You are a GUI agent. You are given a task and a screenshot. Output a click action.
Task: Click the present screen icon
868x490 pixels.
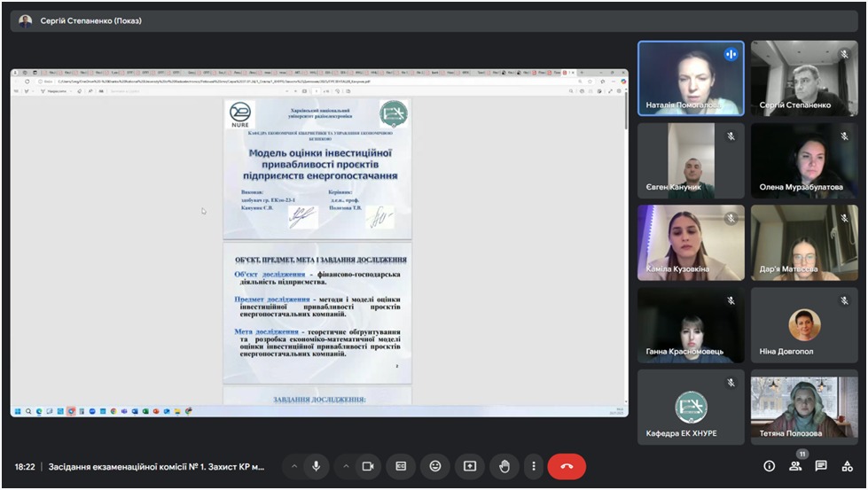click(x=469, y=466)
